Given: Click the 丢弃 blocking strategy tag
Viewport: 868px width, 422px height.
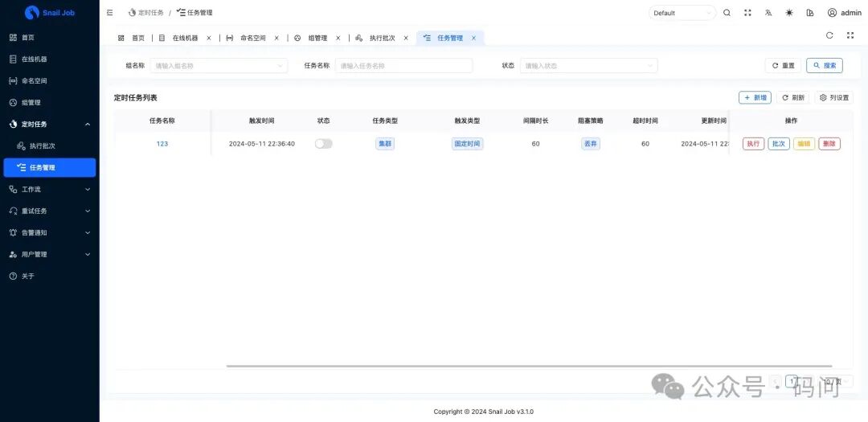Looking at the screenshot, I should click(590, 143).
